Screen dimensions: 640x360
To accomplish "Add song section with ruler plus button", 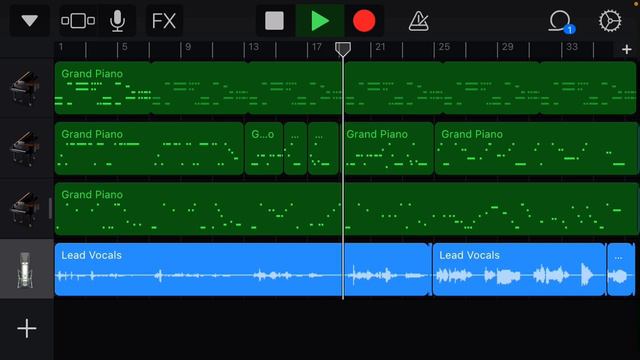I will pos(627,49).
